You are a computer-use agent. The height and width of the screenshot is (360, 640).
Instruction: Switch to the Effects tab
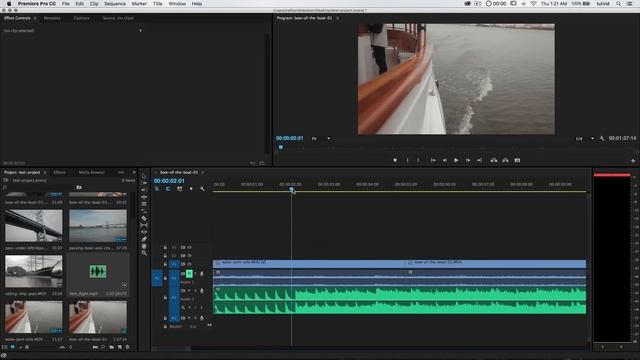click(x=59, y=172)
